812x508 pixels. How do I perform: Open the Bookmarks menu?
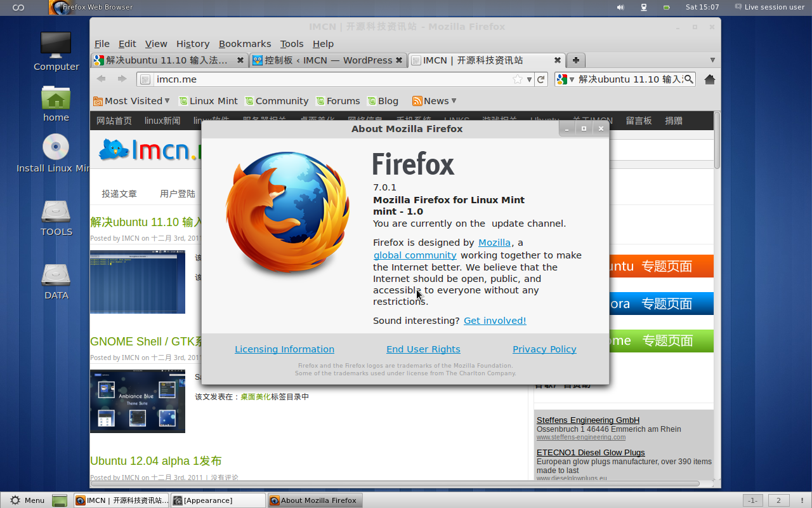(245, 44)
